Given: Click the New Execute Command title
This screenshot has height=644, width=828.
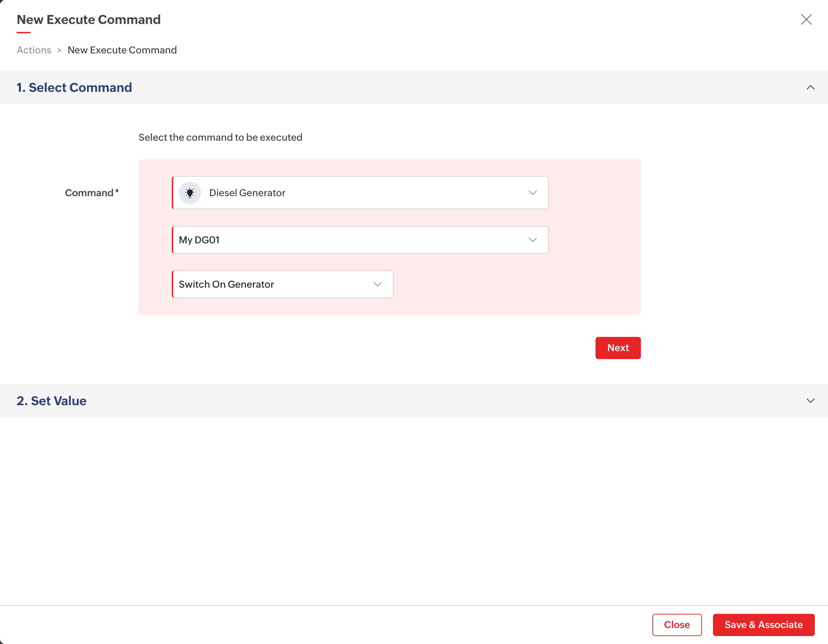Looking at the screenshot, I should (89, 20).
